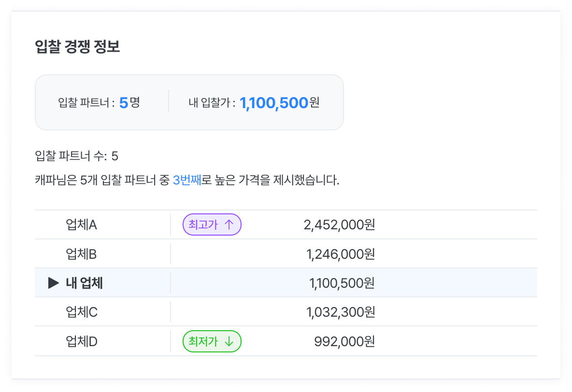Image resolution: width=572 pixels, height=392 pixels.
Task: Click the 입찰 파트너 수: 5 text
Action: point(77,156)
